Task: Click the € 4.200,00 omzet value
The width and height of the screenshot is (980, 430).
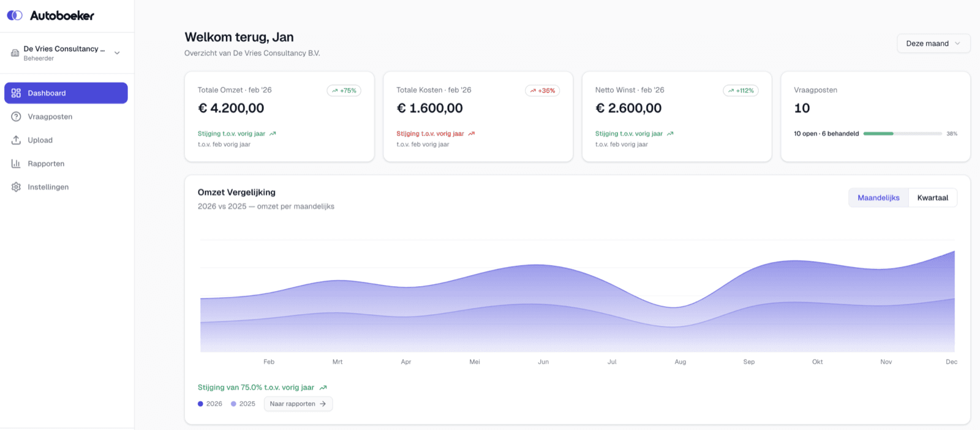Action: (x=231, y=108)
